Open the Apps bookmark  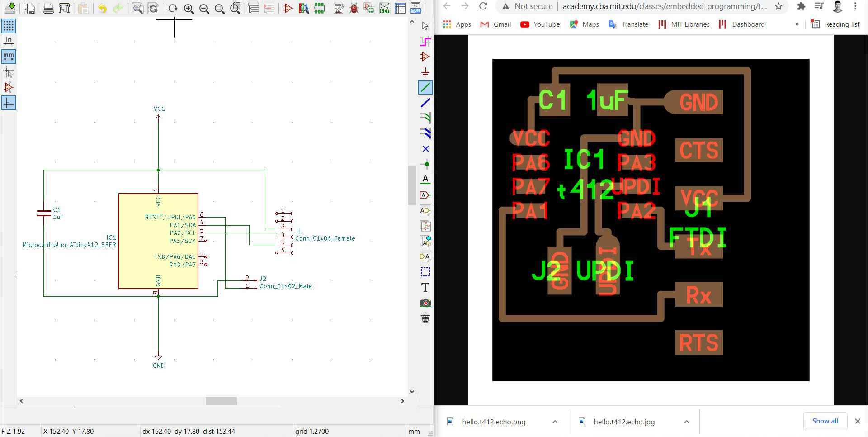pyautogui.click(x=457, y=24)
